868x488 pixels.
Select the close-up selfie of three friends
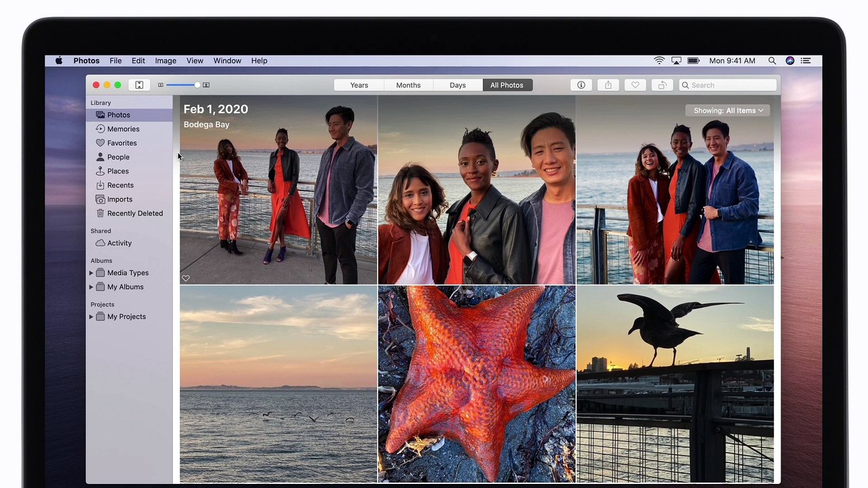pos(477,190)
